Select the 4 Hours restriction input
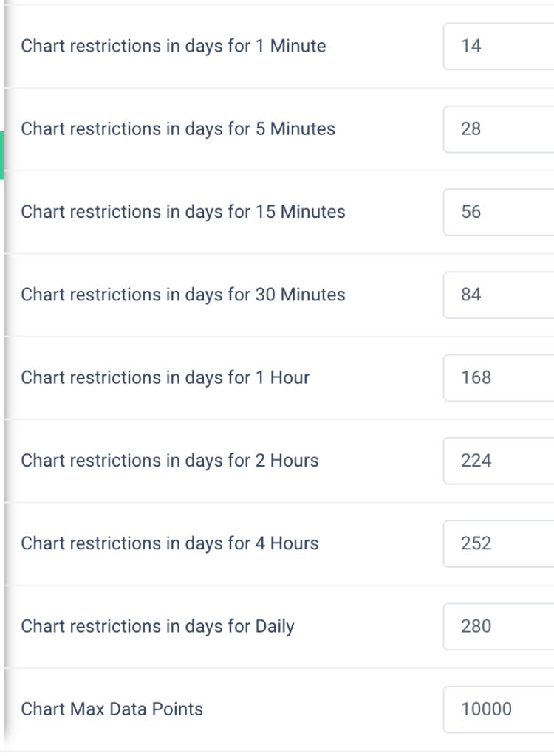This screenshot has height=756, width=554. tap(499, 544)
